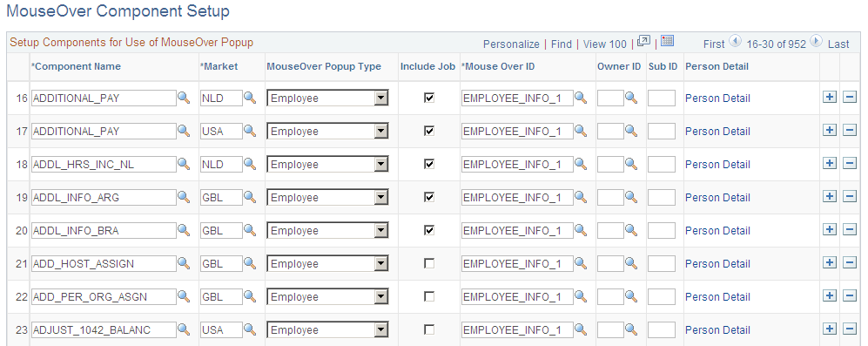Viewport: 868px width, 346px height.
Task: Sort by Component Name column header
Action: click(x=77, y=66)
